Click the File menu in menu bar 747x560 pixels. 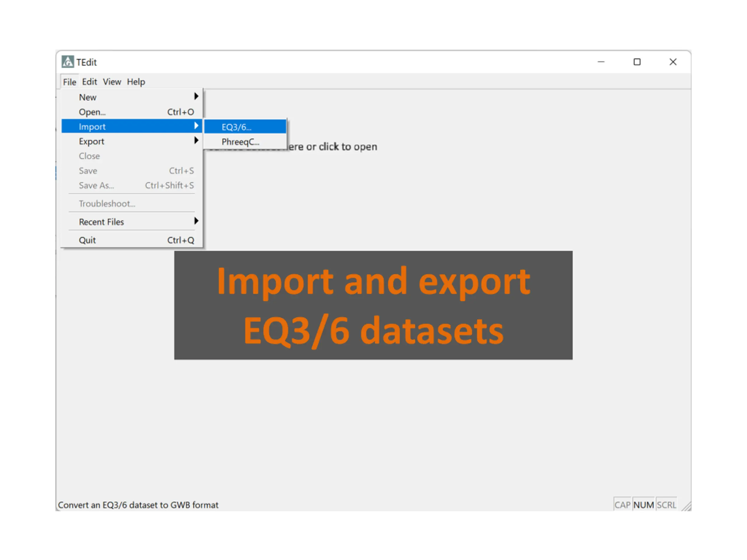pyautogui.click(x=69, y=82)
